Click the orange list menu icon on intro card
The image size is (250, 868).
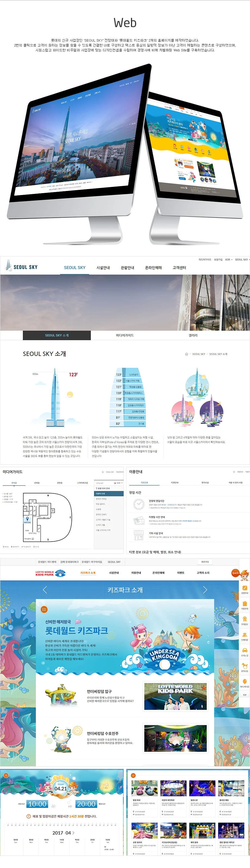coord(44,610)
